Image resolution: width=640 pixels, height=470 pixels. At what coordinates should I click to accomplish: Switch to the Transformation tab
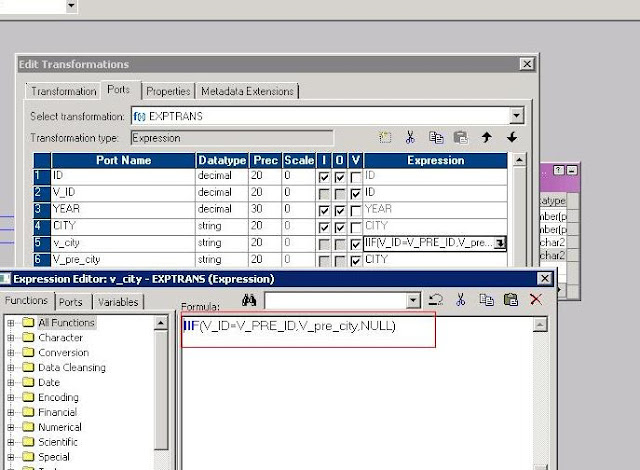(x=64, y=91)
